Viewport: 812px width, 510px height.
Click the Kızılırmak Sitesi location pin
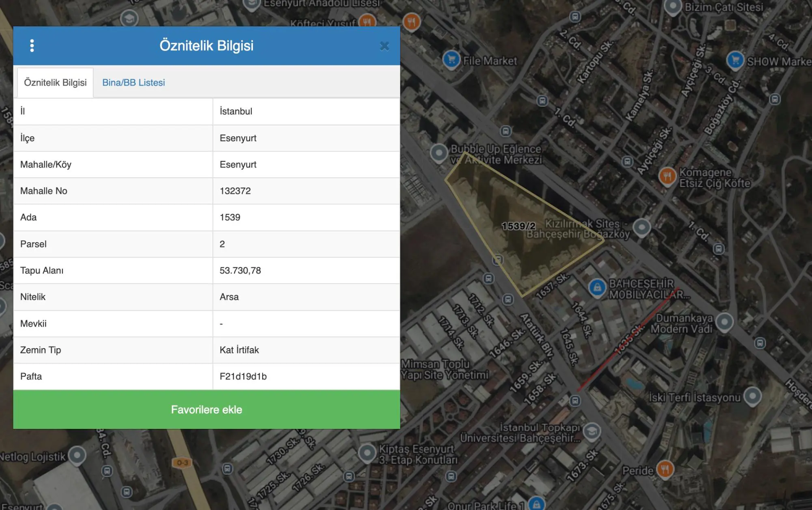click(x=642, y=228)
